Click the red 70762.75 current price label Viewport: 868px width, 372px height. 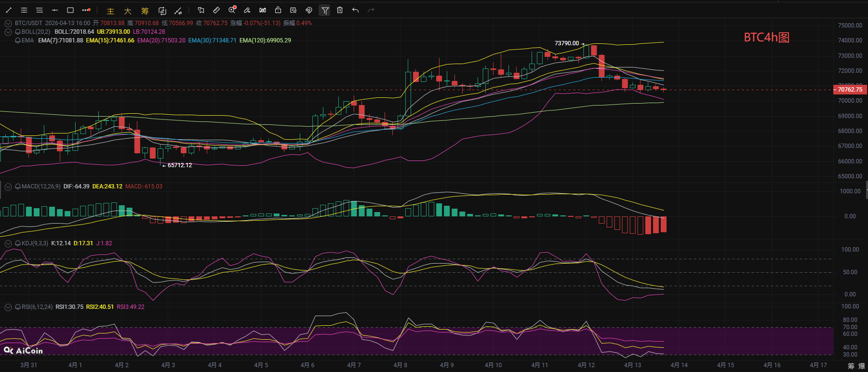(x=850, y=90)
